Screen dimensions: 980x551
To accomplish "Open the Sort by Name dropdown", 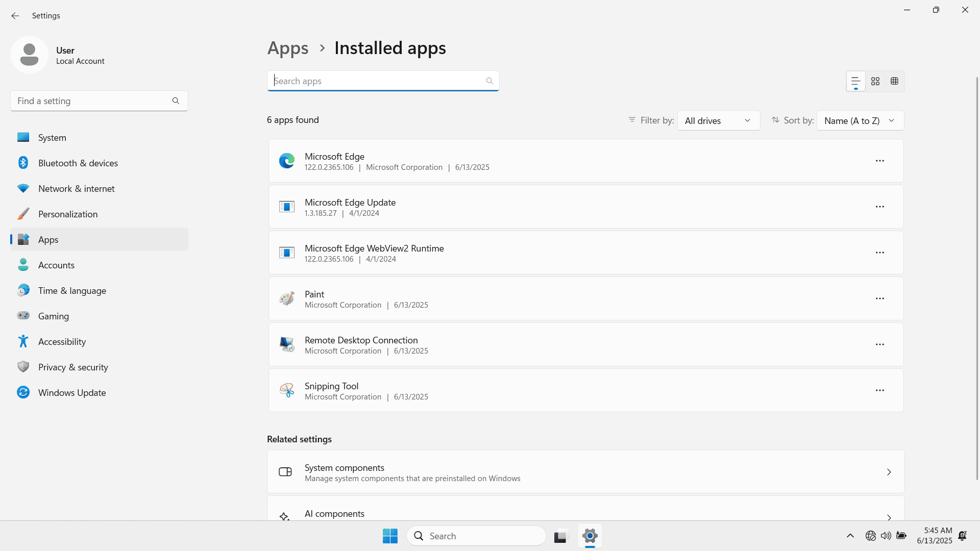I will 860,121.
